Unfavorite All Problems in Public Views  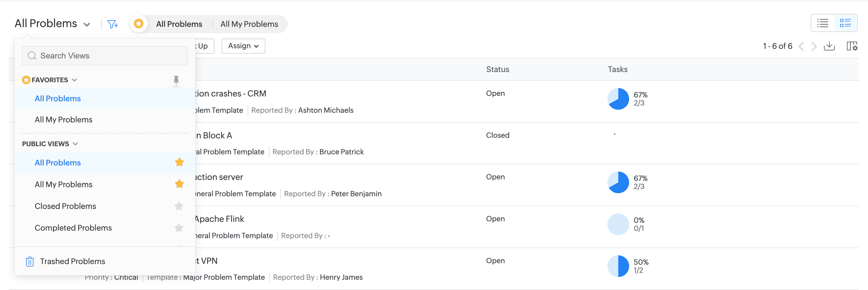179,162
